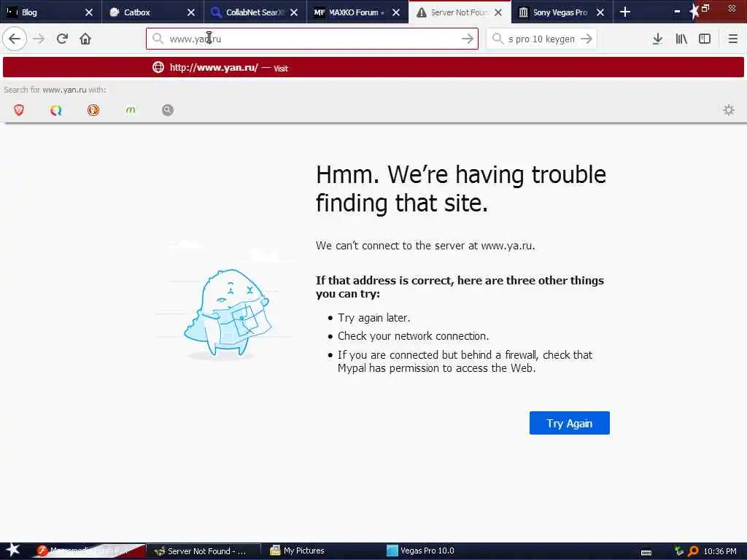Open the library bookshelf icon
This screenshot has height=560, width=747.
tap(681, 39)
